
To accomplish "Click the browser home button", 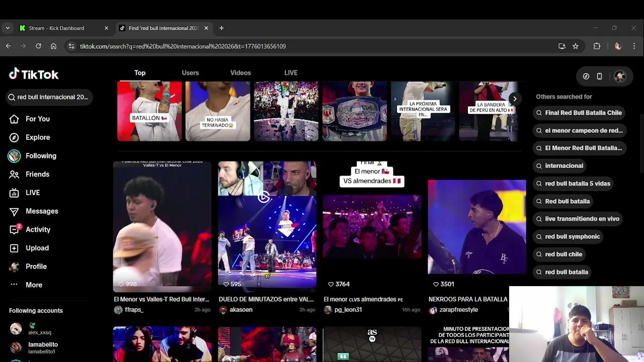I will 53,46.
